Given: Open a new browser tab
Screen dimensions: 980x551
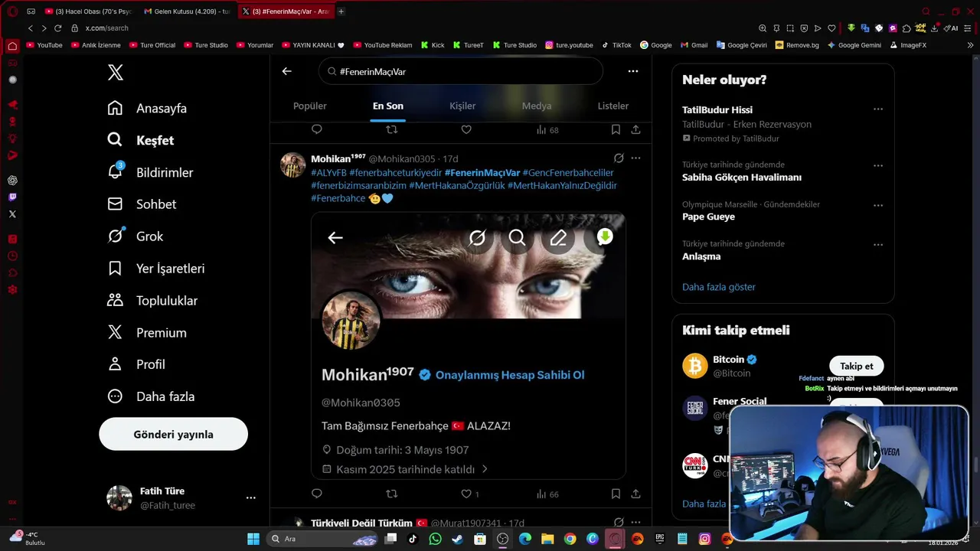Looking at the screenshot, I should pyautogui.click(x=341, y=11).
